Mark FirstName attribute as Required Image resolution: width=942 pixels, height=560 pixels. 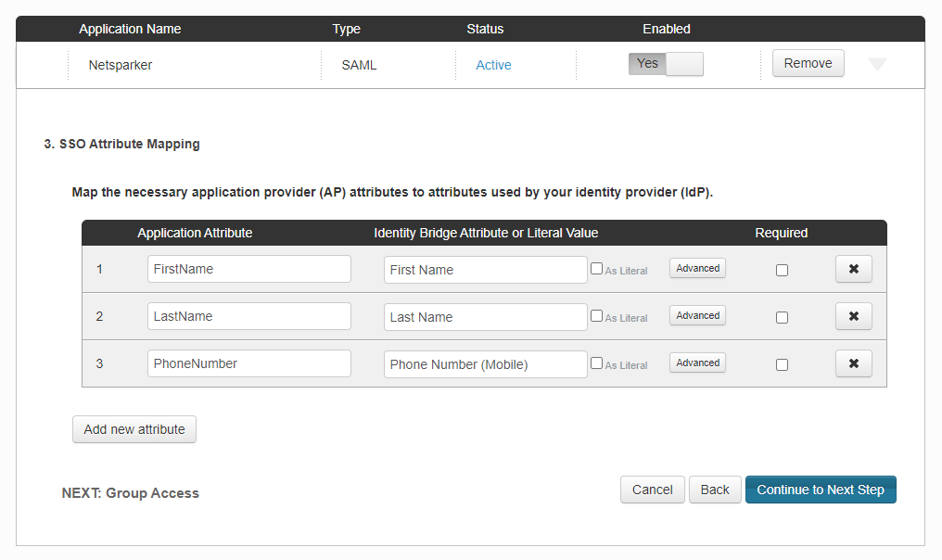click(x=782, y=270)
